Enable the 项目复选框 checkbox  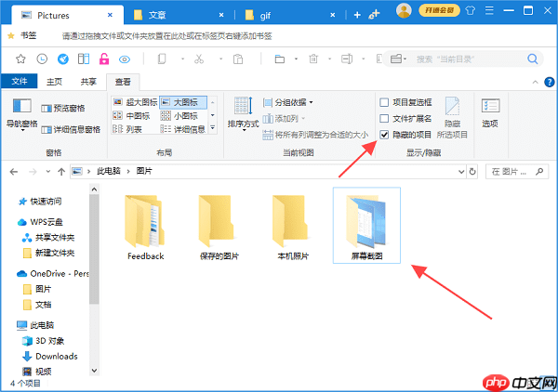(384, 102)
